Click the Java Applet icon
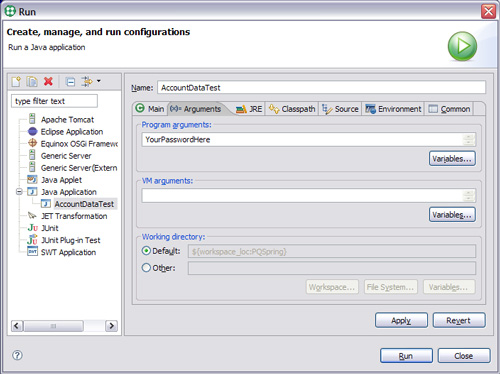 click(32, 179)
